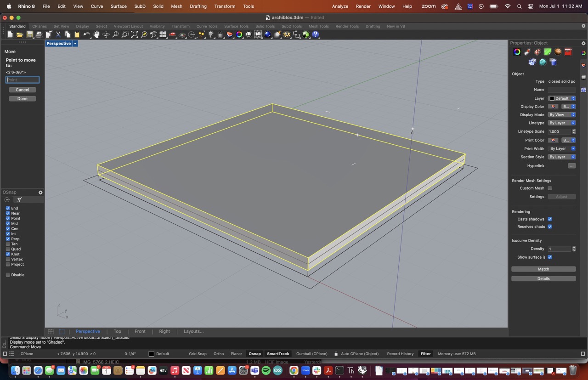Open the Section Style By Layer dropdown
Image resolution: width=588 pixels, height=380 pixels.
pos(562,157)
